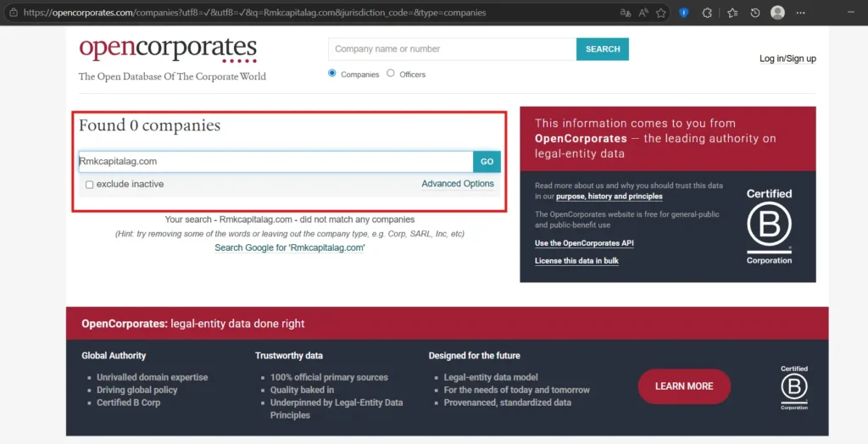
Task: Click the Legal-entity data model bullet
Action: (x=491, y=377)
